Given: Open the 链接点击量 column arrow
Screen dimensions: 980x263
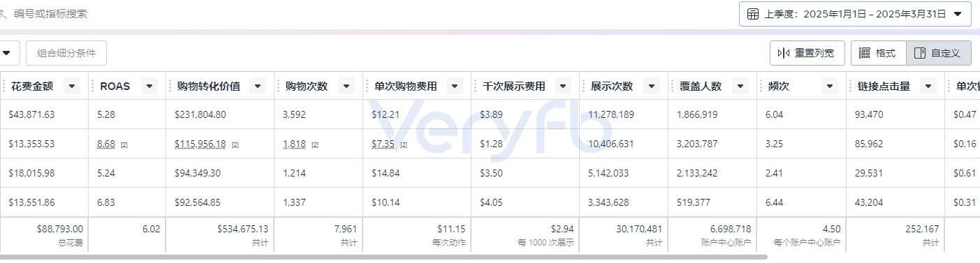Looking at the screenshot, I should click(928, 86).
